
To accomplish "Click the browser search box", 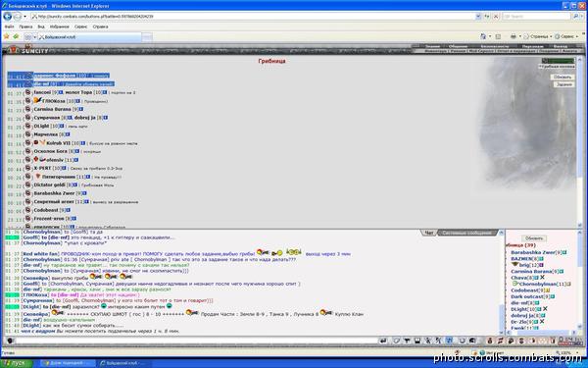I will click(x=536, y=16).
